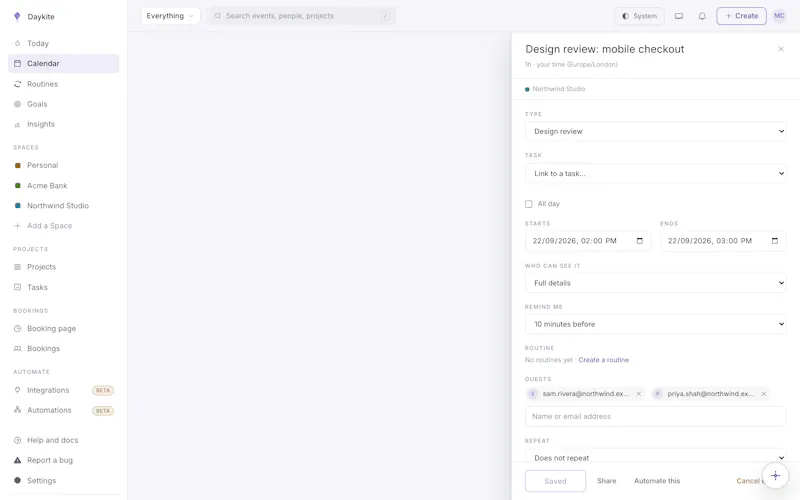This screenshot has height=500, width=800.
Task: Select the Acme Bank space
Action: [63, 186]
